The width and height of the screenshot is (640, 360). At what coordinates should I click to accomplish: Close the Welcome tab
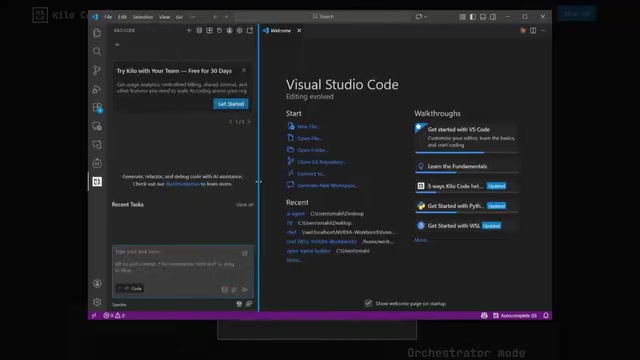(x=299, y=31)
